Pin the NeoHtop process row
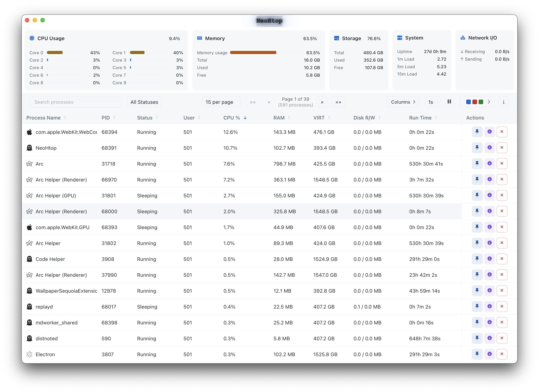The height and width of the screenshot is (392, 539). (x=477, y=148)
